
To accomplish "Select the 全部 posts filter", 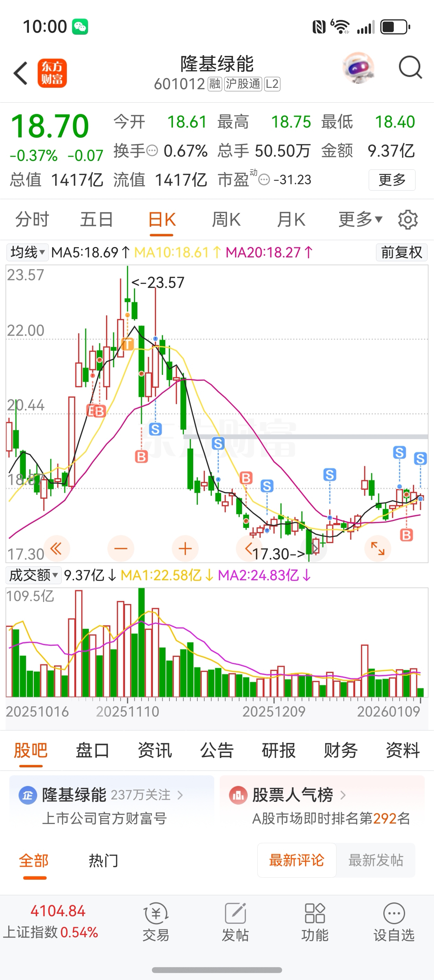I will (x=34, y=860).
